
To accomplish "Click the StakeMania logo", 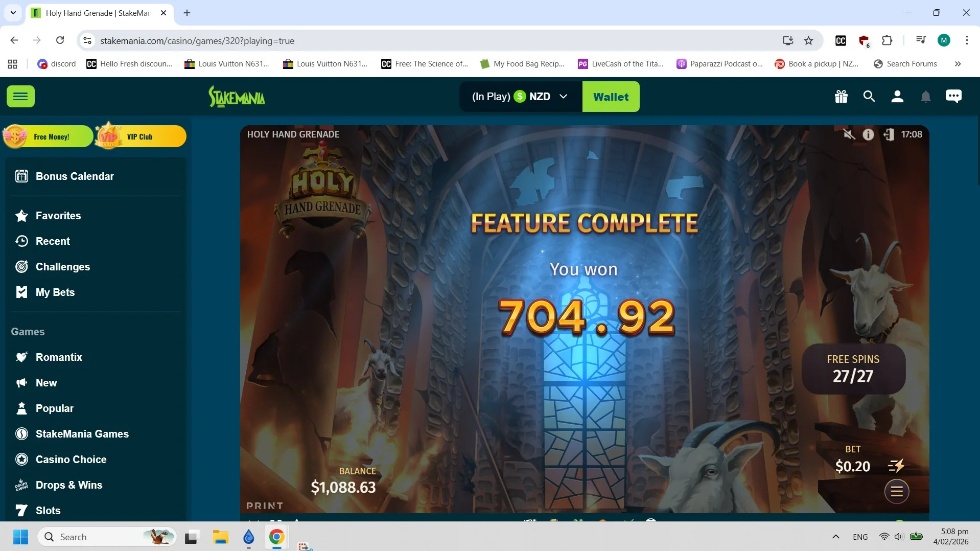I will coord(237,97).
